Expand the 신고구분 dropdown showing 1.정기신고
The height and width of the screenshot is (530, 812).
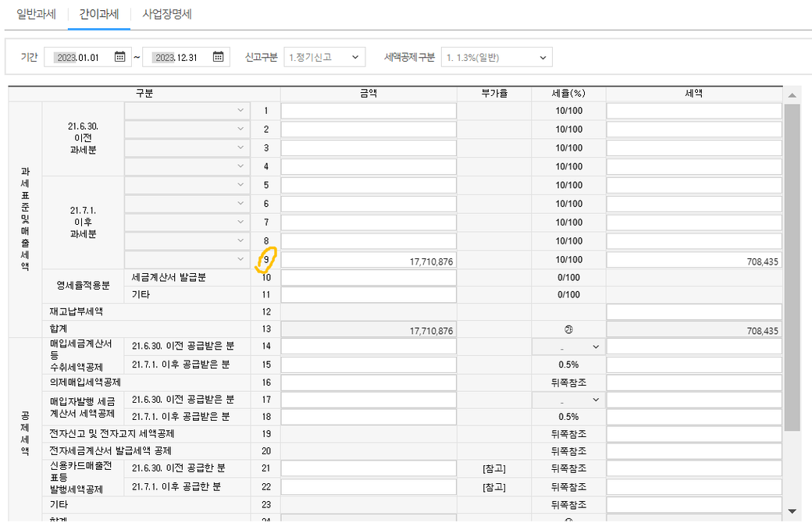click(x=324, y=57)
